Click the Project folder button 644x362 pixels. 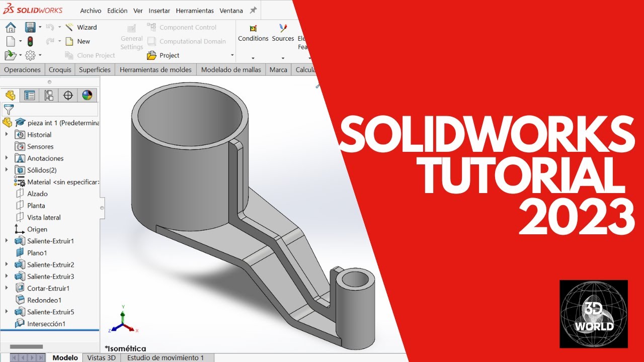(164, 55)
